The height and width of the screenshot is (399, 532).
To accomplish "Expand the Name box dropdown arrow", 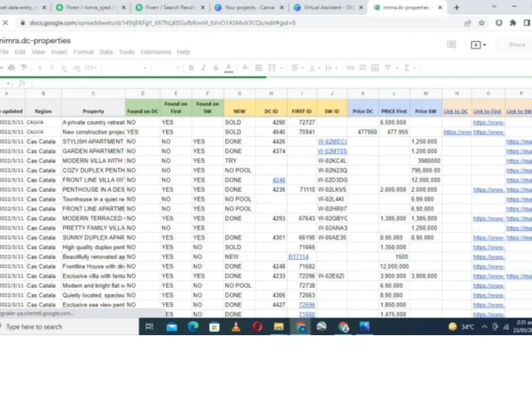I will pos(8,83).
